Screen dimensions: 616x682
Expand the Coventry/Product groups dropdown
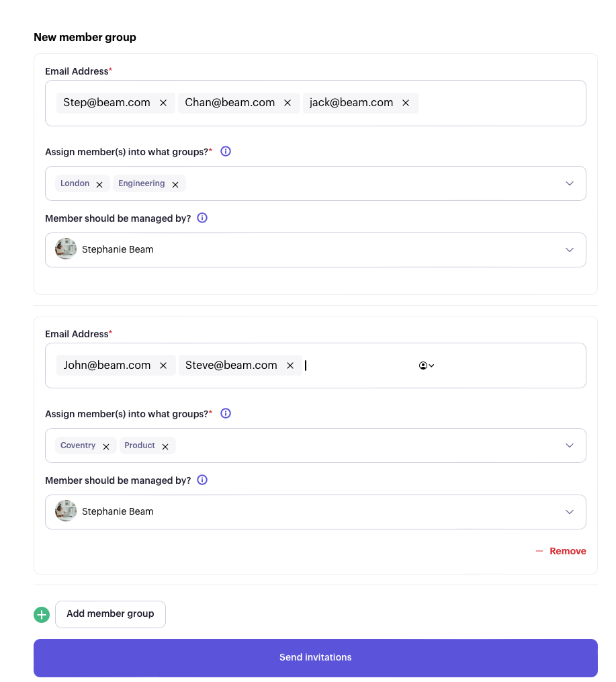tap(570, 445)
